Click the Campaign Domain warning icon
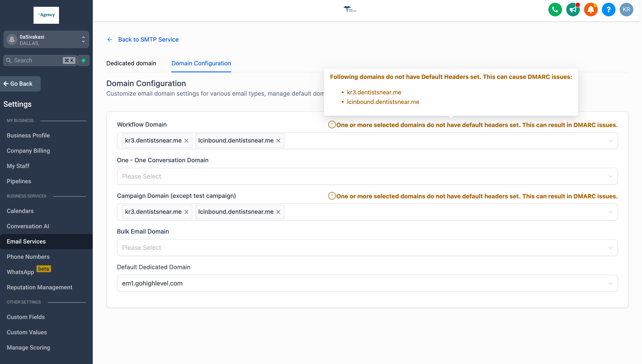 pyautogui.click(x=332, y=196)
